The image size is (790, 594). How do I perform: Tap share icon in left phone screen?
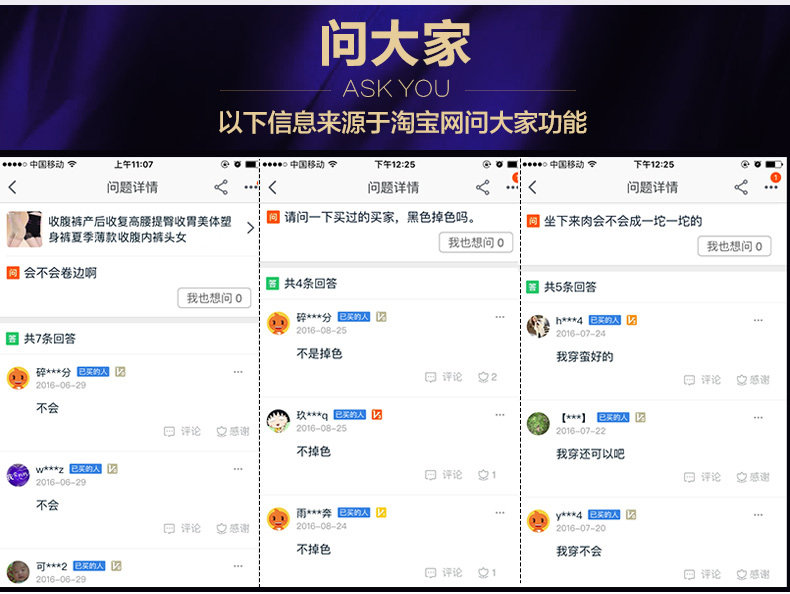221,187
